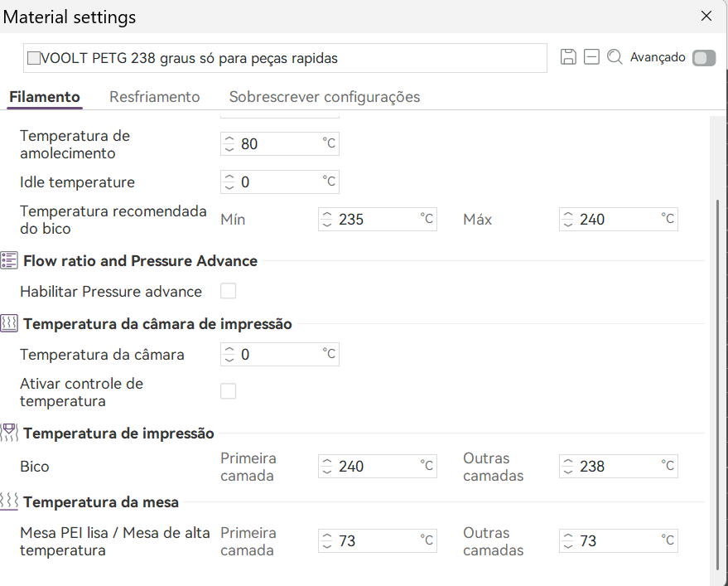Save the current filament preset
The width and height of the screenshot is (728, 586).
(x=568, y=56)
